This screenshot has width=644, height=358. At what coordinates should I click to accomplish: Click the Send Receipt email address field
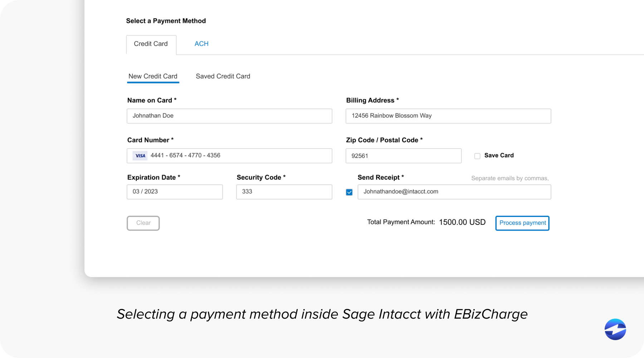(x=454, y=192)
